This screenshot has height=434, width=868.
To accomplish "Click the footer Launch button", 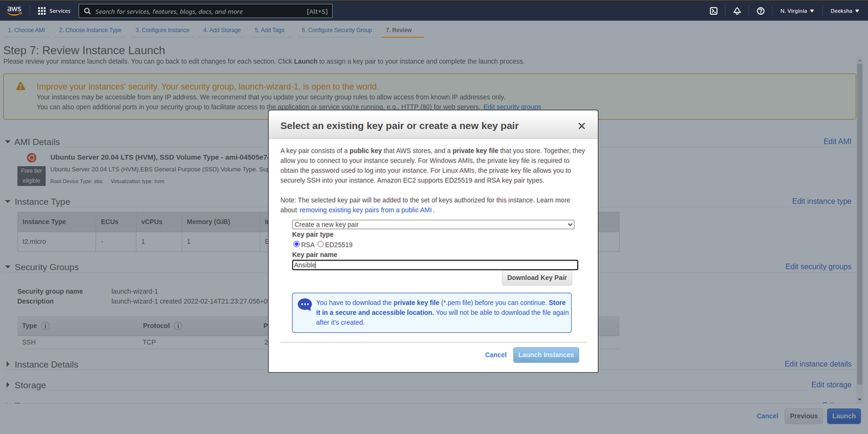I will [x=844, y=416].
